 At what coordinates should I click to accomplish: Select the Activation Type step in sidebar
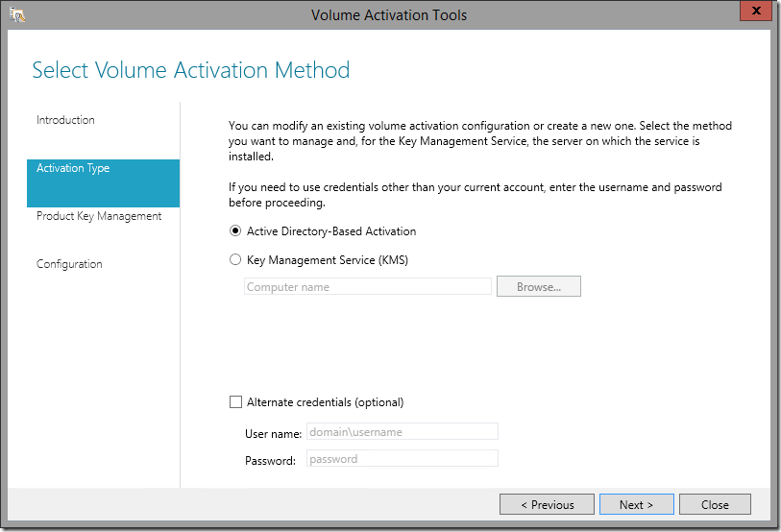point(103,182)
